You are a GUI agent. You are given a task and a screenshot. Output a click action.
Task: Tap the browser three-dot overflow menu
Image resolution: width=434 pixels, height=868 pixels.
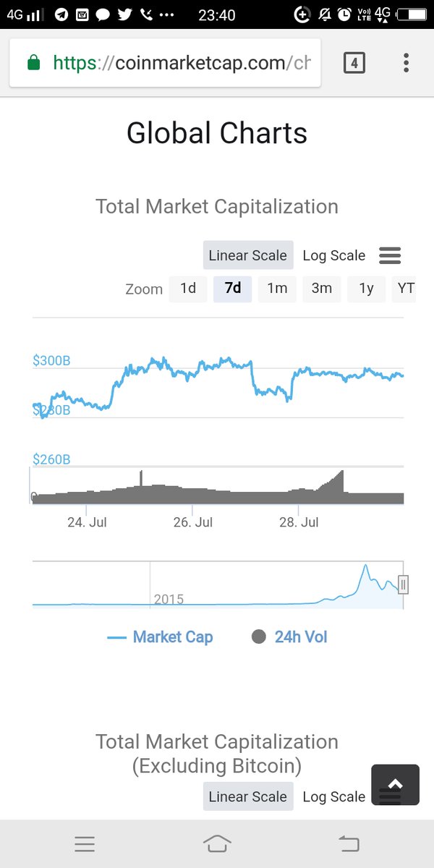[406, 63]
